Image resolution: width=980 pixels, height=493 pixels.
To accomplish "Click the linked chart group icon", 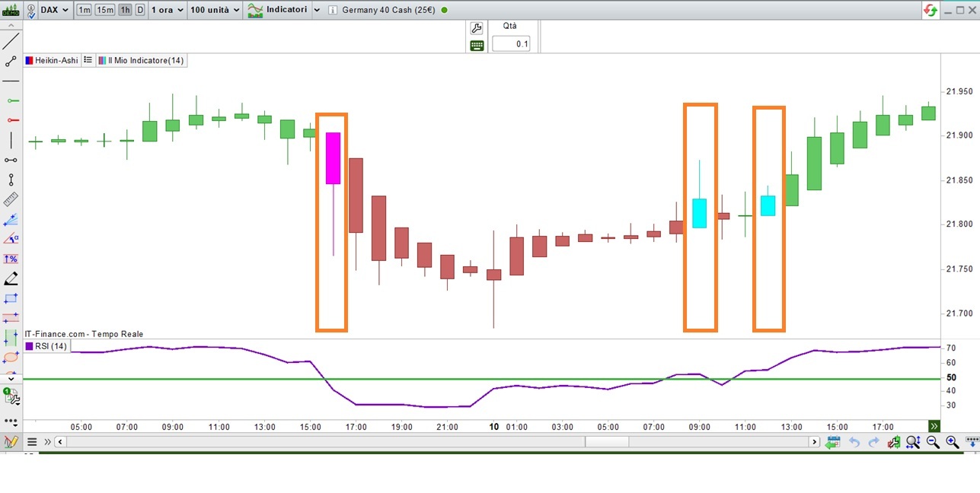I will click(x=30, y=11).
